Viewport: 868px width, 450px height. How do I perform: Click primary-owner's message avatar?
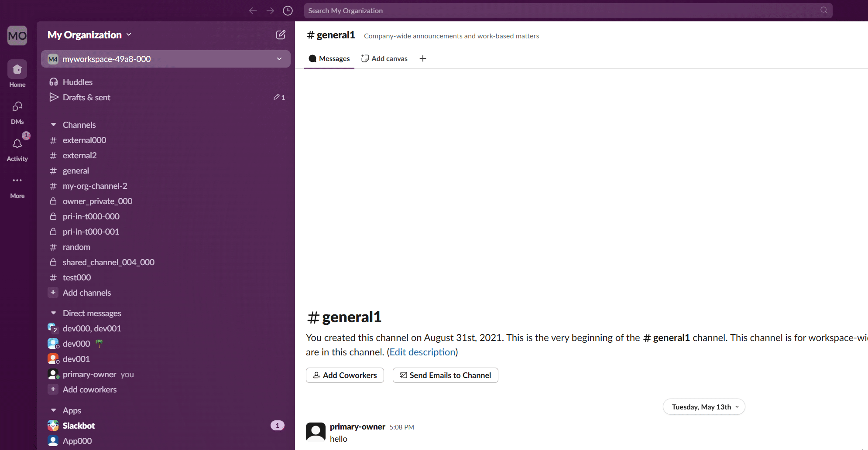316,432
